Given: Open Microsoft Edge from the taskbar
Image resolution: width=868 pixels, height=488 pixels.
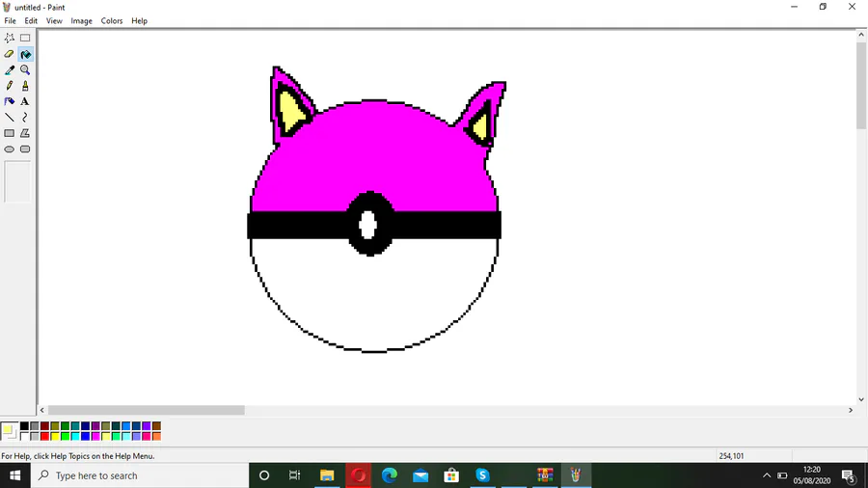Looking at the screenshot, I should (390, 475).
